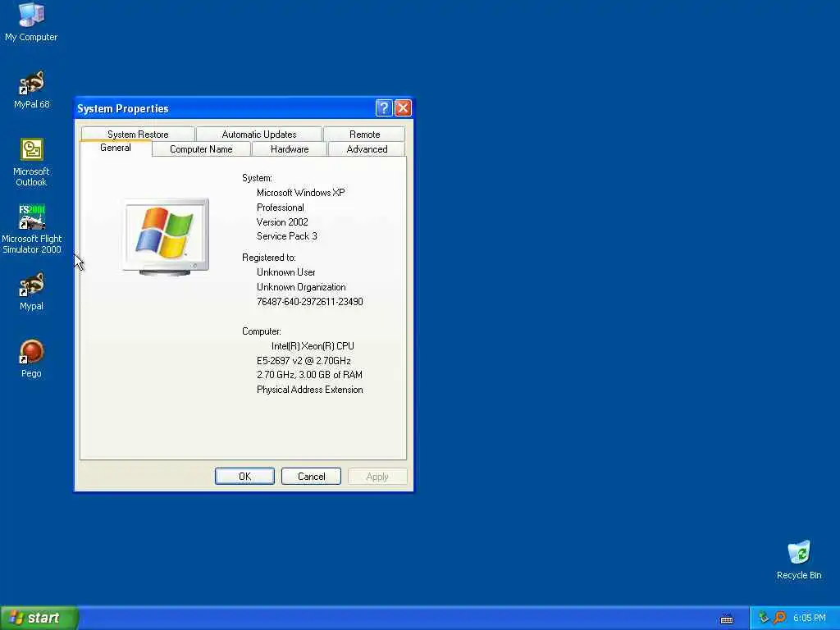Click product ID 76487-640-2972611-23490

point(309,302)
